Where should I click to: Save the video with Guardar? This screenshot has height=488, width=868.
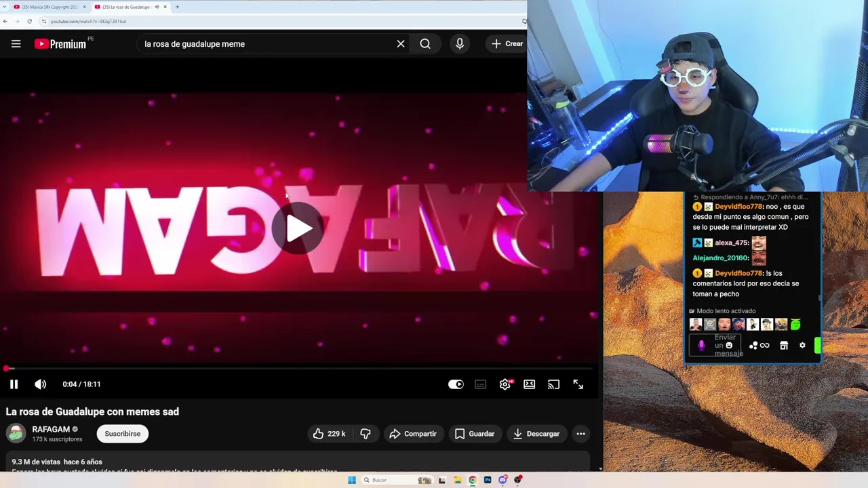click(x=475, y=434)
